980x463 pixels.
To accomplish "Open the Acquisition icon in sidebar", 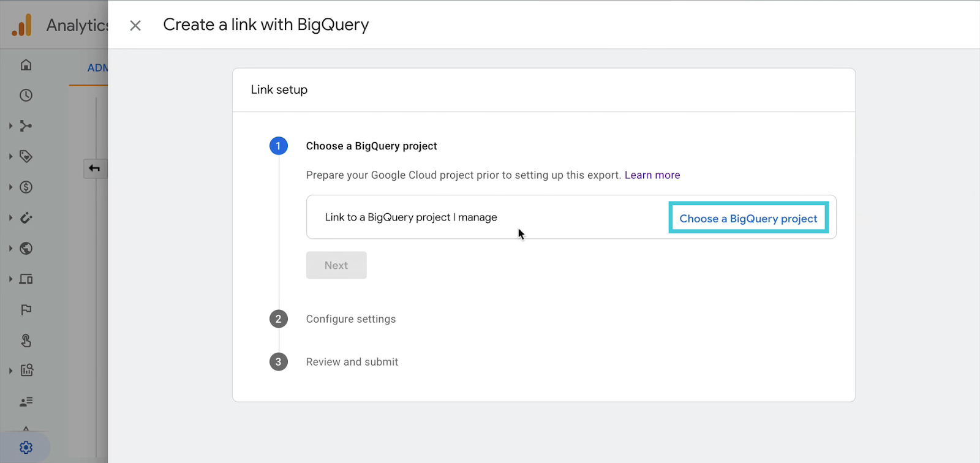I will point(26,126).
